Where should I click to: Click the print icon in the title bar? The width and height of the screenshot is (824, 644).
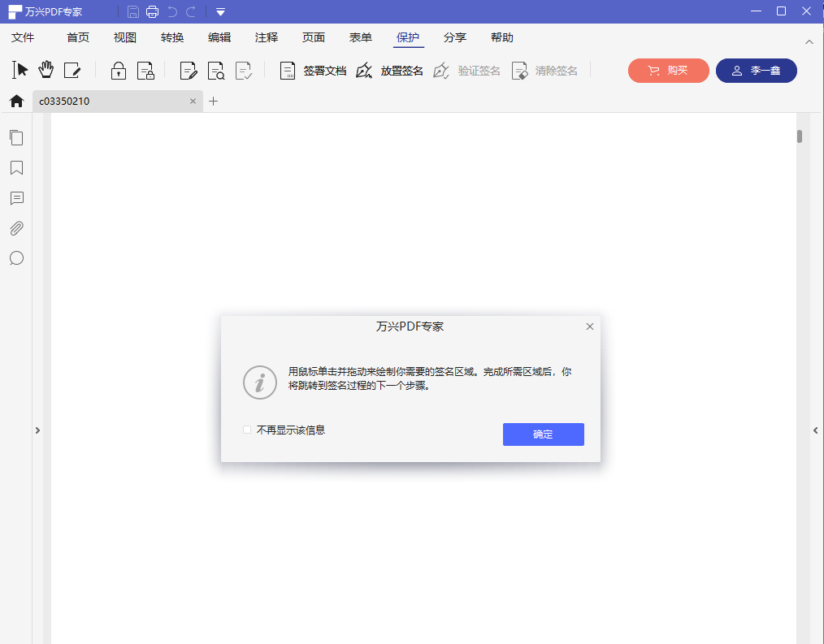[153, 11]
